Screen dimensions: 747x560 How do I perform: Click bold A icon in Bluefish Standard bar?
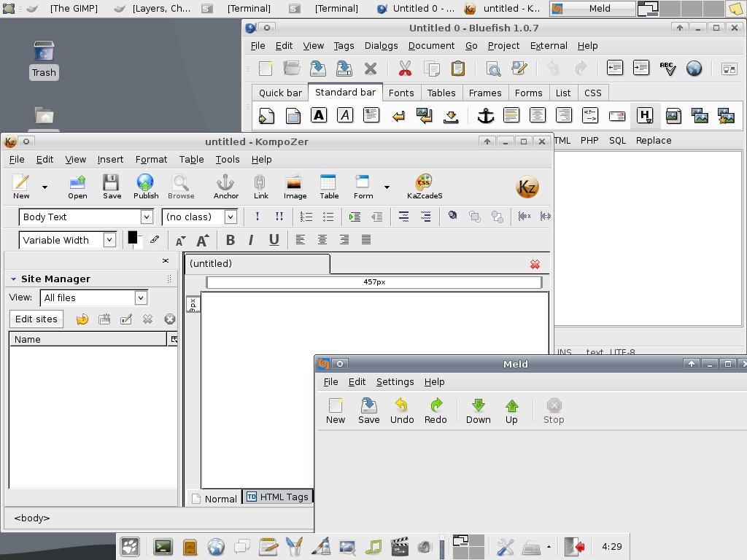pos(319,115)
